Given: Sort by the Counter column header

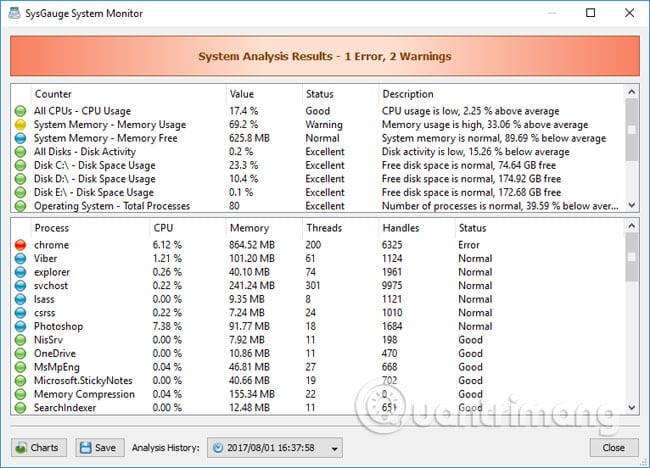Looking at the screenshot, I should [x=128, y=94].
